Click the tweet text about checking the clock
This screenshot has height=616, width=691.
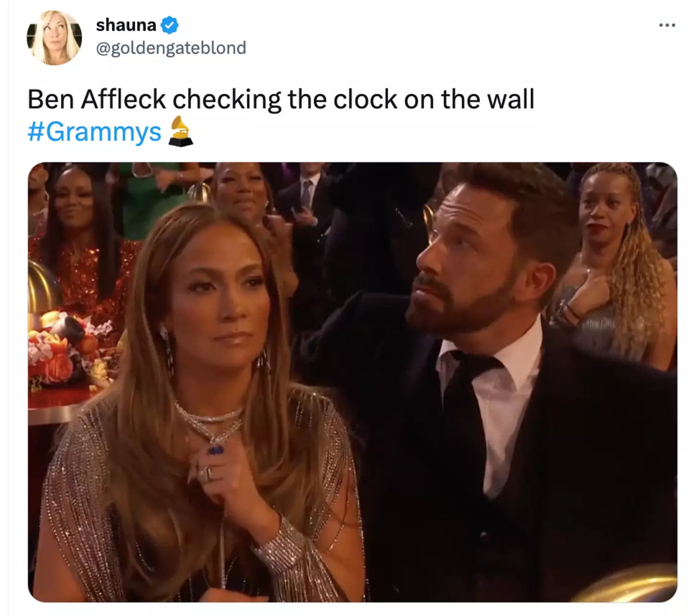[281, 99]
